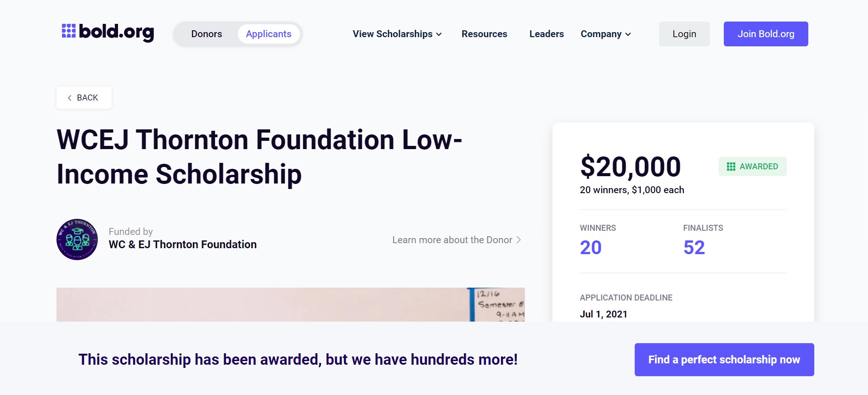Click the Finalists count of 52

click(694, 248)
